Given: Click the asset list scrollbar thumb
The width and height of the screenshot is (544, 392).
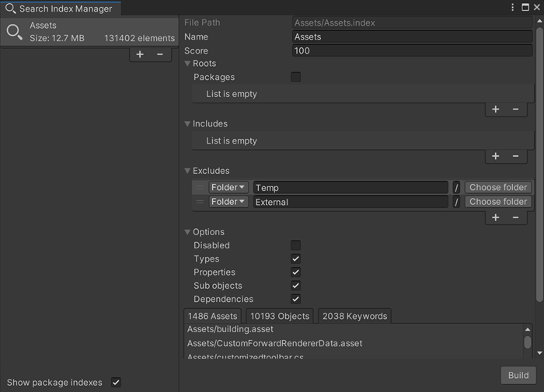Looking at the screenshot, I should pos(528,342).
